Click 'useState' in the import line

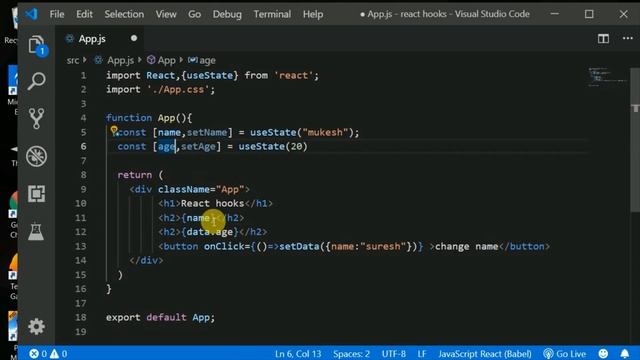pyautogui.click(x=209, y=75)
